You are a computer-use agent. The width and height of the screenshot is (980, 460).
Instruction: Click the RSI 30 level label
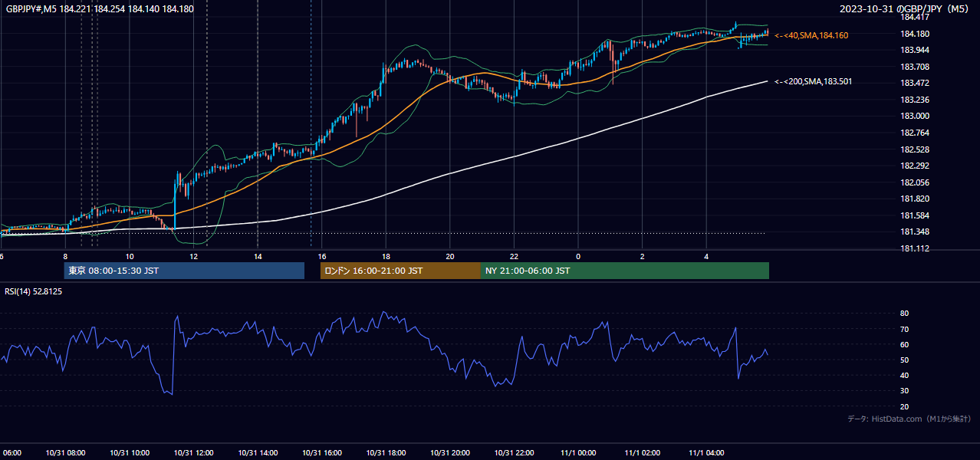[x=904, y=391]
